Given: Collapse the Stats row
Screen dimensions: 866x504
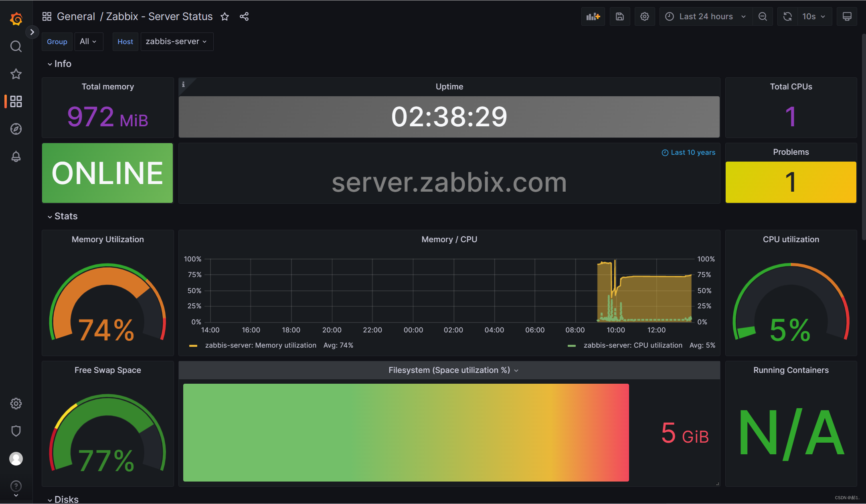Looking at the screenshot, I should pyautogui.click(x=66, y=216).
